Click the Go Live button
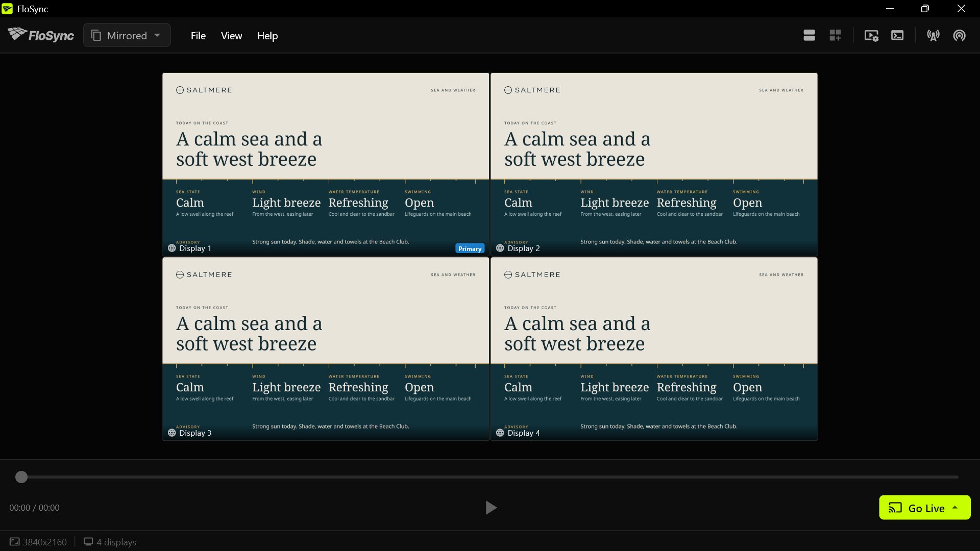980x551 pixels. 924,508
